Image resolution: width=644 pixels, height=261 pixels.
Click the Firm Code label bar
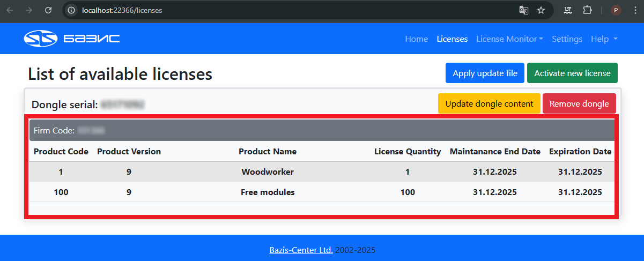322,130
